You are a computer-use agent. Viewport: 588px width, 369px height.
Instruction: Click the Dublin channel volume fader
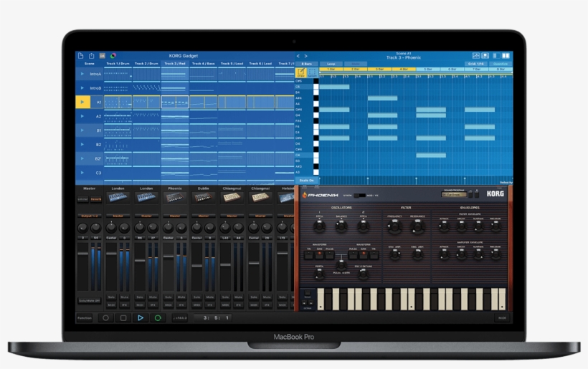pos(197,266)
